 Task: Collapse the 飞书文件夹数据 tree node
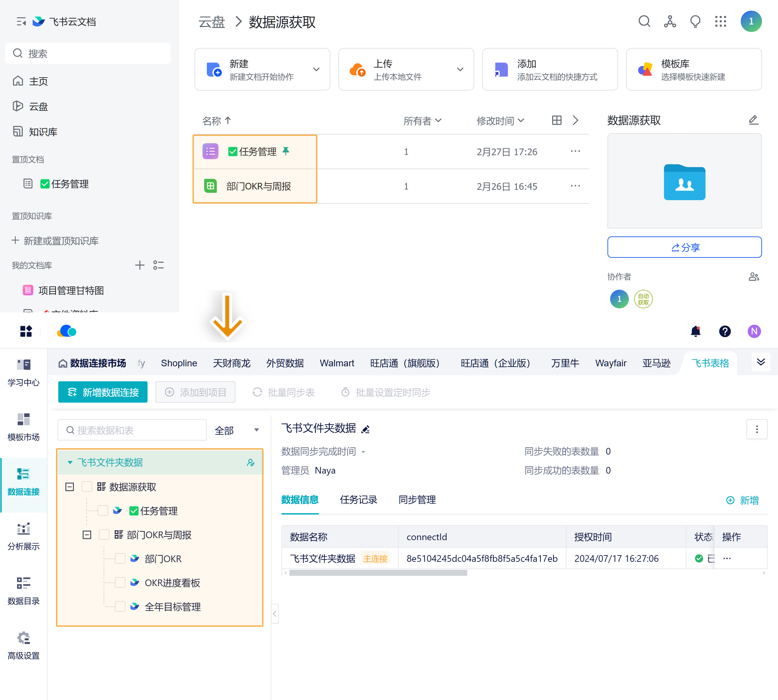70,462
